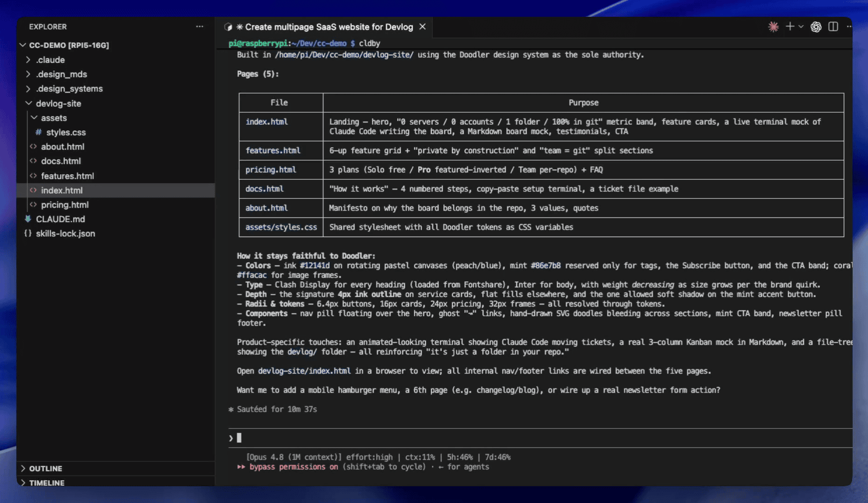Click the HTML icon beside about.html

33,147
